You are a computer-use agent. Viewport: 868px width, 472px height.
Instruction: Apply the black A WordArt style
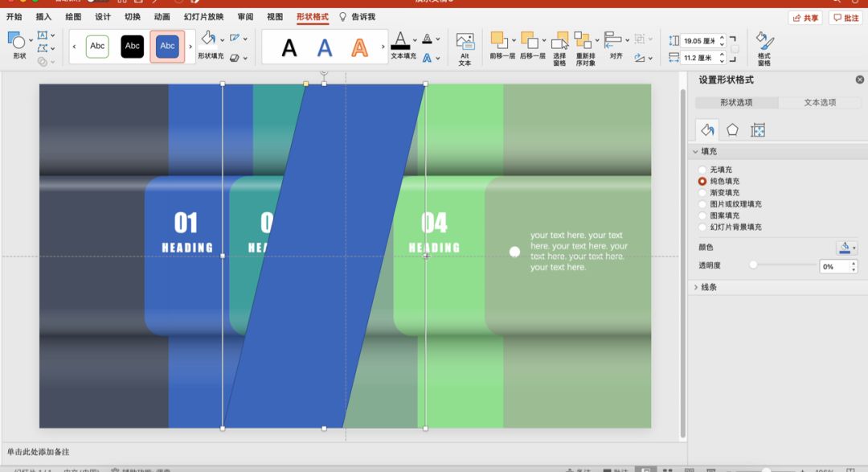coord(289,48)
